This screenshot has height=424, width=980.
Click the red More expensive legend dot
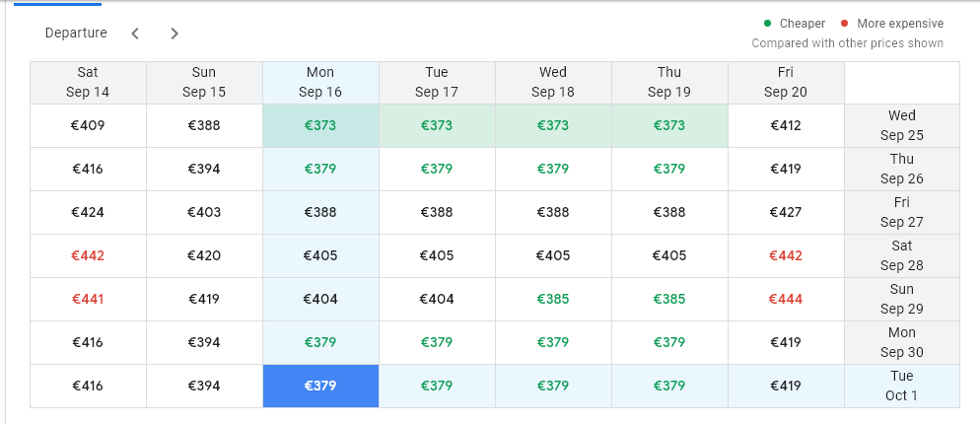tap(844, 24)
